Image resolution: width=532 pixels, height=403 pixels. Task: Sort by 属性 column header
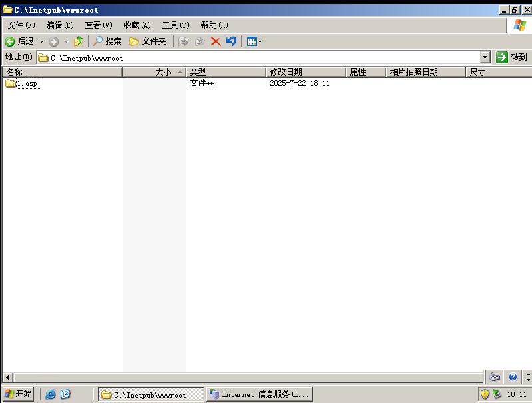pos(366,72)
